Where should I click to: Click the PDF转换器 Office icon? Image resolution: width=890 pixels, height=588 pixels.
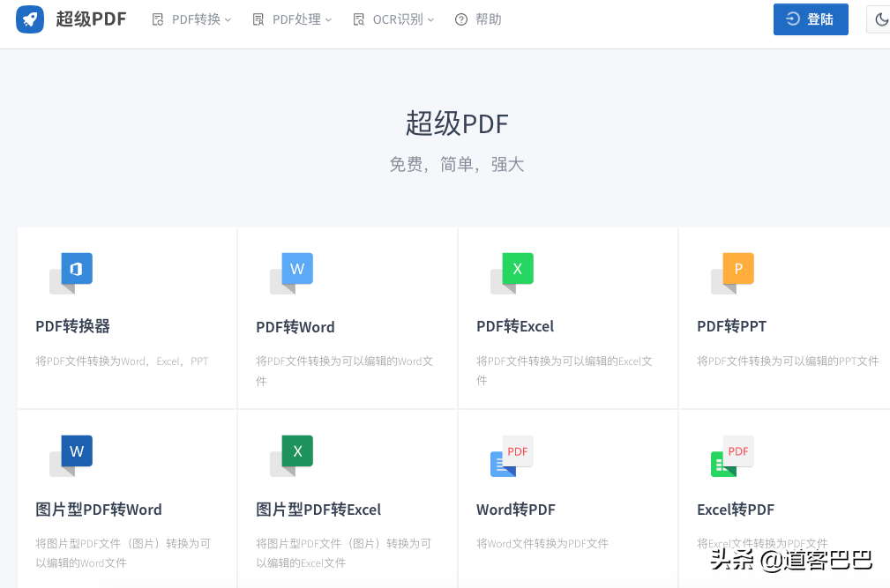[71, 273]
